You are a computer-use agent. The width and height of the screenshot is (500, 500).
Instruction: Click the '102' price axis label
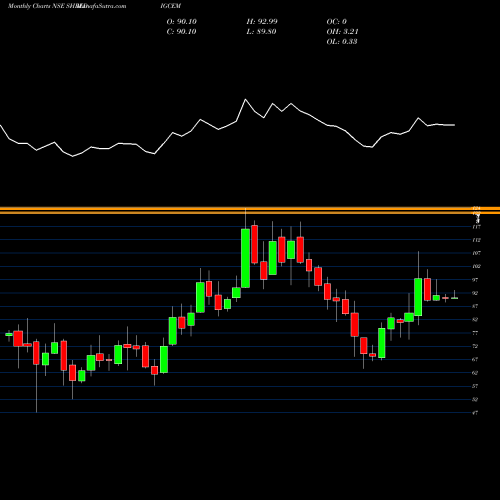pos(477,266)
